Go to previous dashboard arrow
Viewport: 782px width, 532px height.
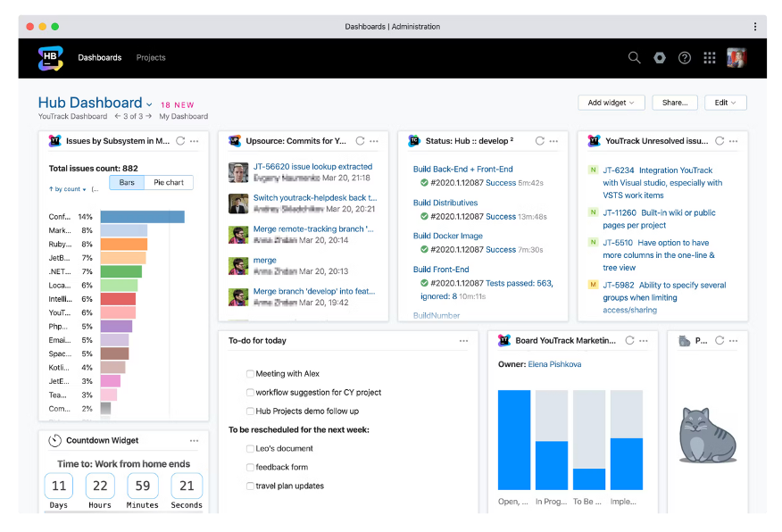click(x=118, y=116)
